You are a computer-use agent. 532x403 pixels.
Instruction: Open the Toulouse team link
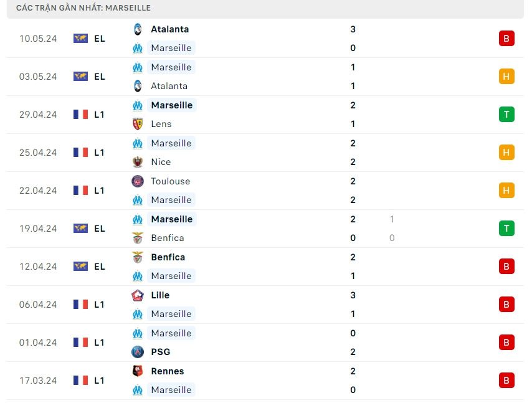pos(170,181)
